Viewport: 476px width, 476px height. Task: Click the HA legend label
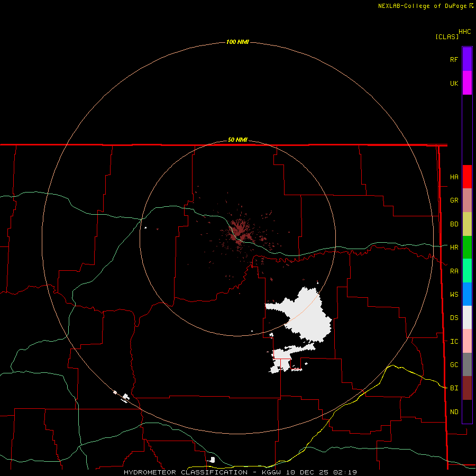tap(454, 177)
